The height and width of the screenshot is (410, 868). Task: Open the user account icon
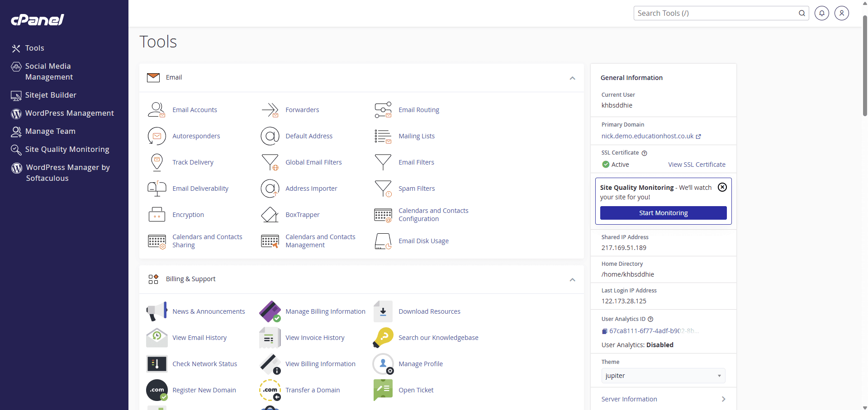click(841, 13)
